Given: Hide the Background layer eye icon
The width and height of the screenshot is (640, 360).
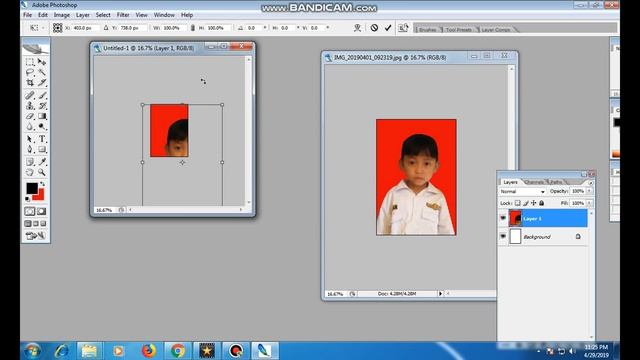Looking at the screenshot, I should coord(503,236).
